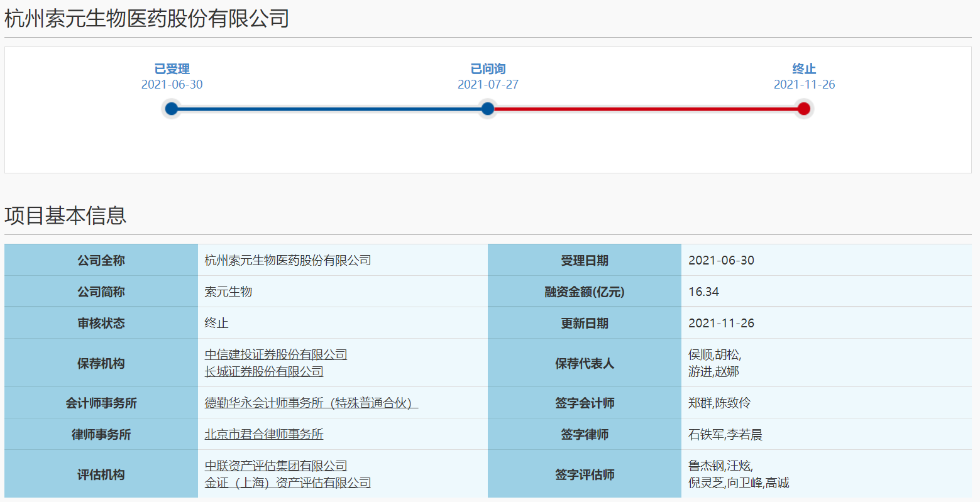
Task: Click the date 2021-07-27 under 已问询
Action: coord(488,85)
